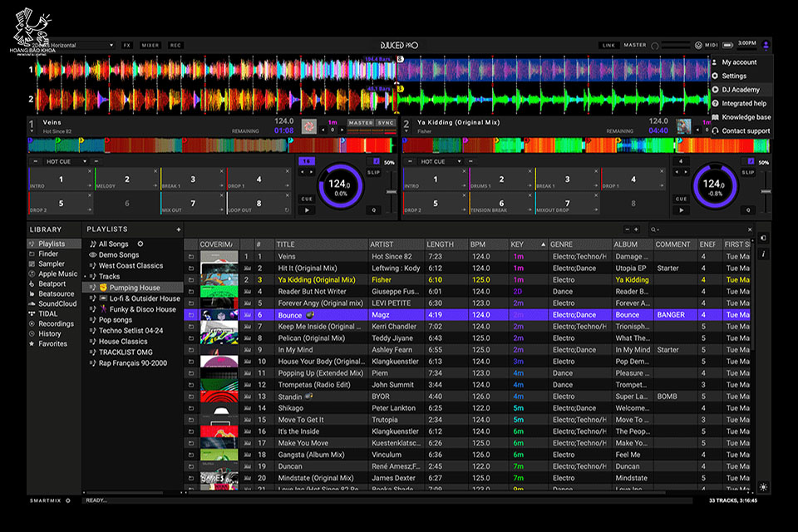Enable SLIP mode on deck 2

click(747, 173)
